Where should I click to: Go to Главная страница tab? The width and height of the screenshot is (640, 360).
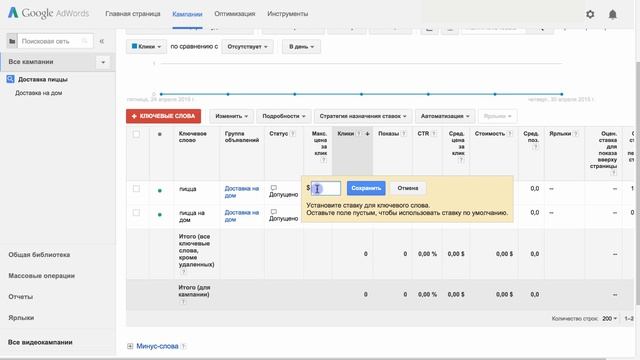tap(133, 14)
